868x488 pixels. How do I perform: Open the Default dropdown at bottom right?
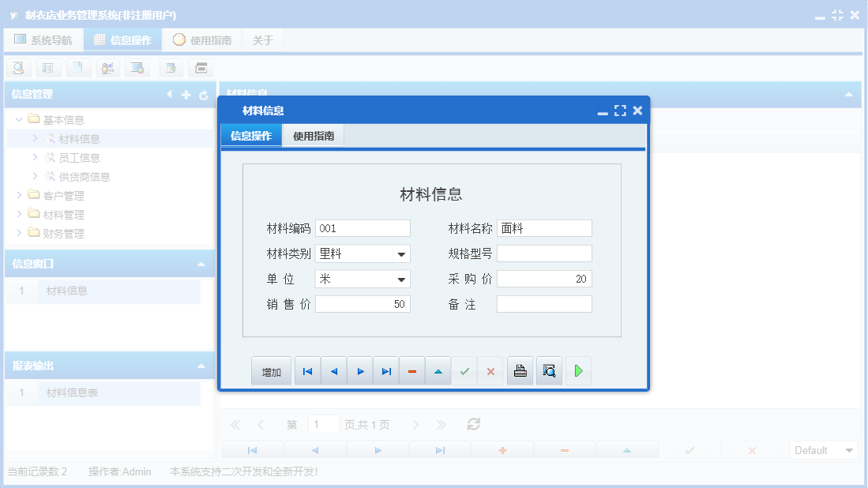849,450
